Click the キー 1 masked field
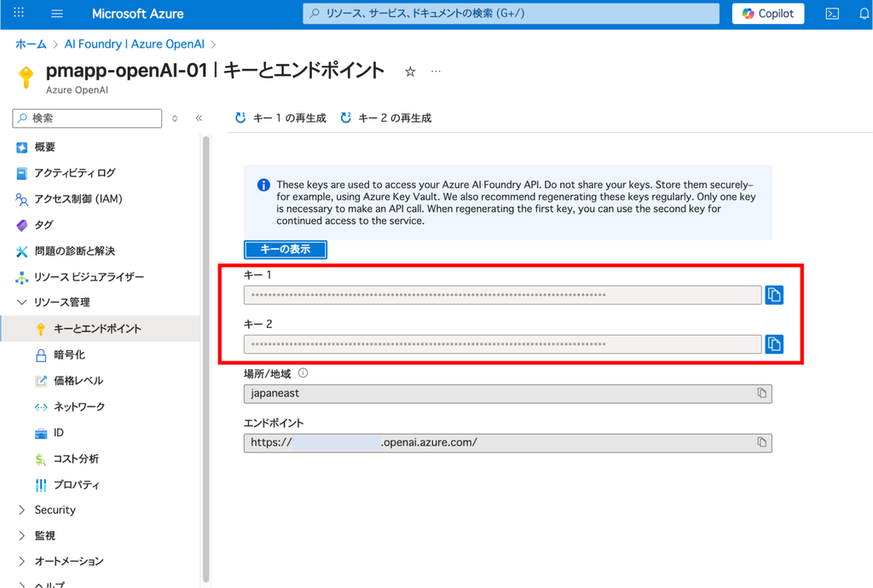Viewport: 873px width, 588px height. [502, 295]
